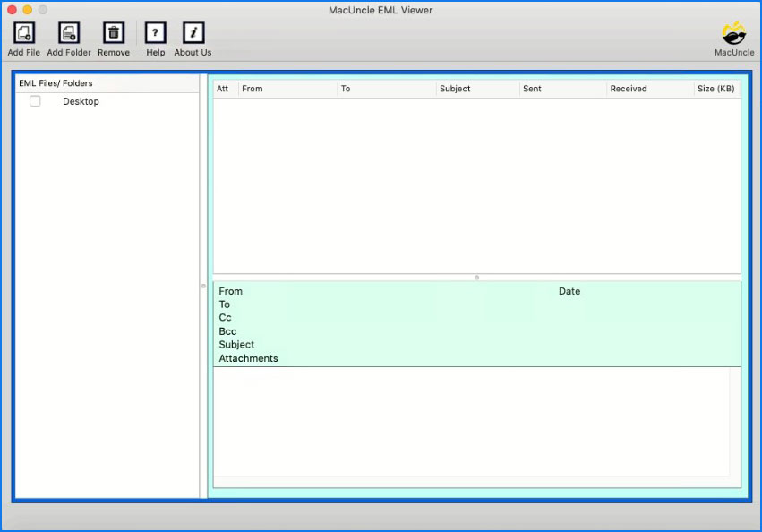Image resolution: width=762 pixels, height=532 pixels.
Task: Check the Desktop folder checkbox
Action: click(35, 101)
